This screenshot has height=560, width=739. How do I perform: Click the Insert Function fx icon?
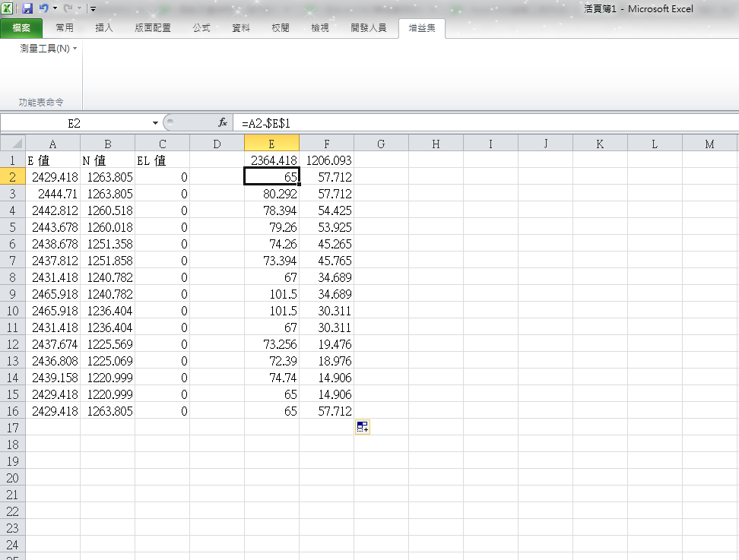[x=223, y=122]
